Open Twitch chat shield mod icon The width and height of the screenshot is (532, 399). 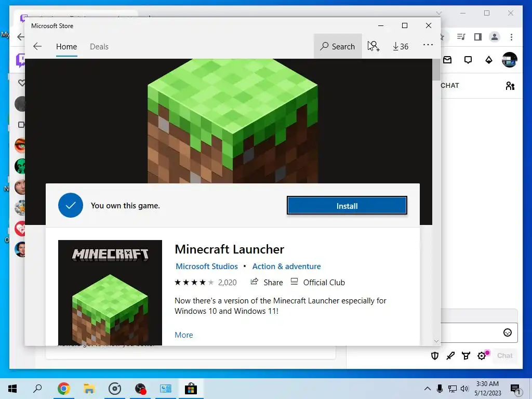[x=435, y=355]
